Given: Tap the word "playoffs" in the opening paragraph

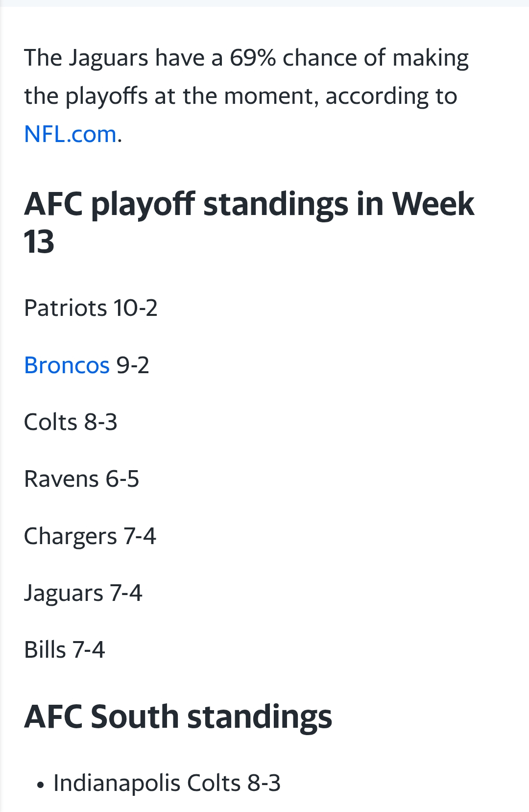Looking at the screenshot, I should pyautogui.click(x=106, y=96).
